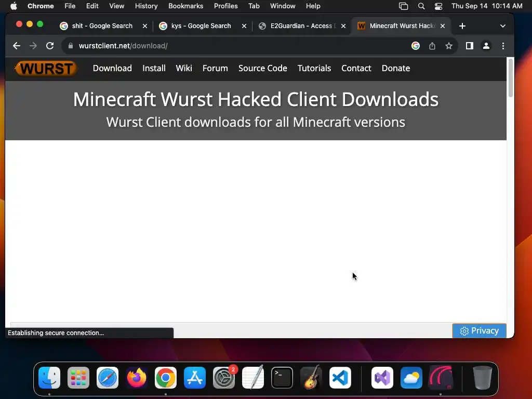Open the File menu
The width and height of the screenshot is (532, 399).
click(70, 6)
